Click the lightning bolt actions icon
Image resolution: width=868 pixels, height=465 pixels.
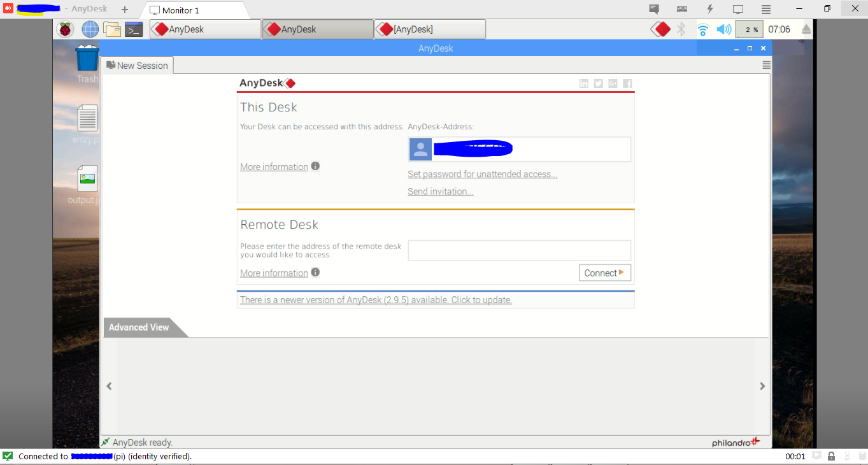(x=710, y=10)
